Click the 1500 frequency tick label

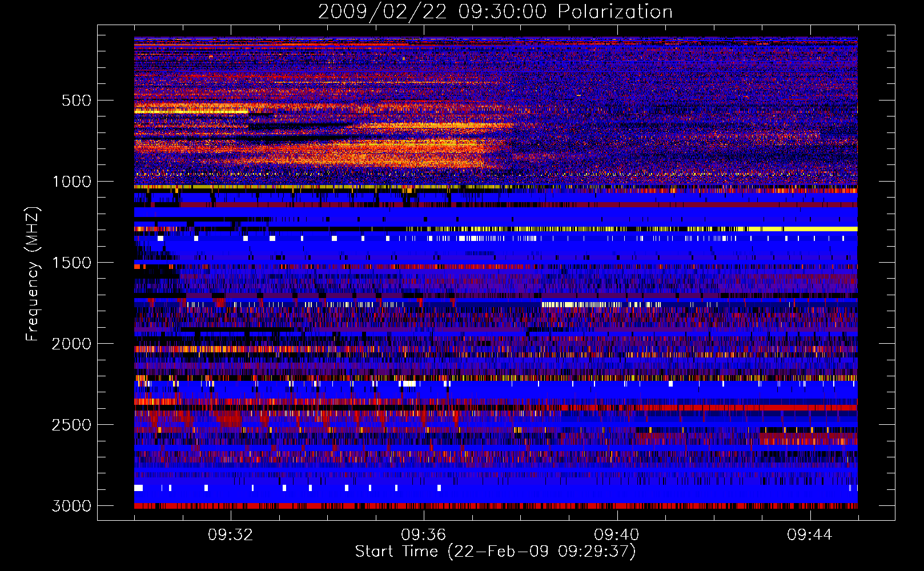(x=71, y=263)
